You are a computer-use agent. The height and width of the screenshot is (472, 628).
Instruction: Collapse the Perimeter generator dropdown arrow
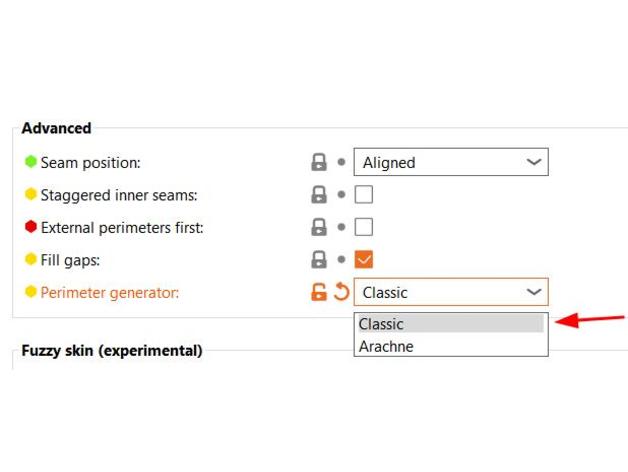[534, 292]
